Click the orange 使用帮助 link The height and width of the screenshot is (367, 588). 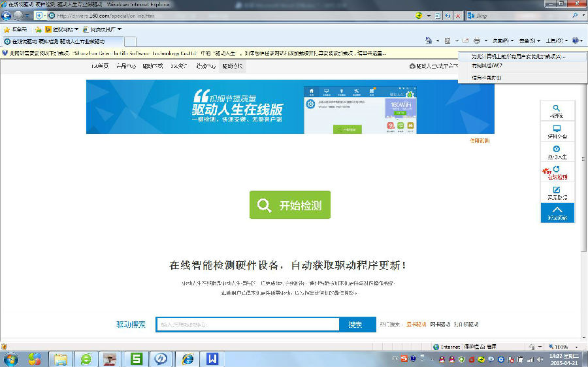pyautogui.click(x=480, y=140)
